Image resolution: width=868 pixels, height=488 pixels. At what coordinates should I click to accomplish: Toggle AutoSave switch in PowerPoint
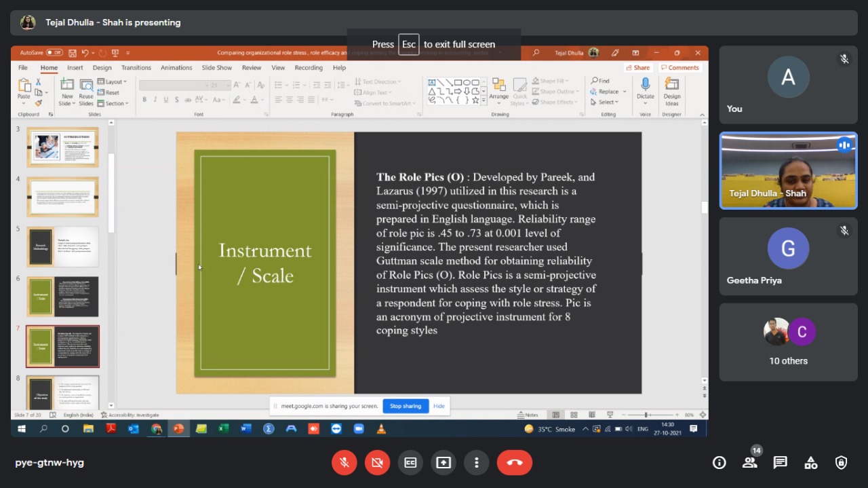point(54,52)
